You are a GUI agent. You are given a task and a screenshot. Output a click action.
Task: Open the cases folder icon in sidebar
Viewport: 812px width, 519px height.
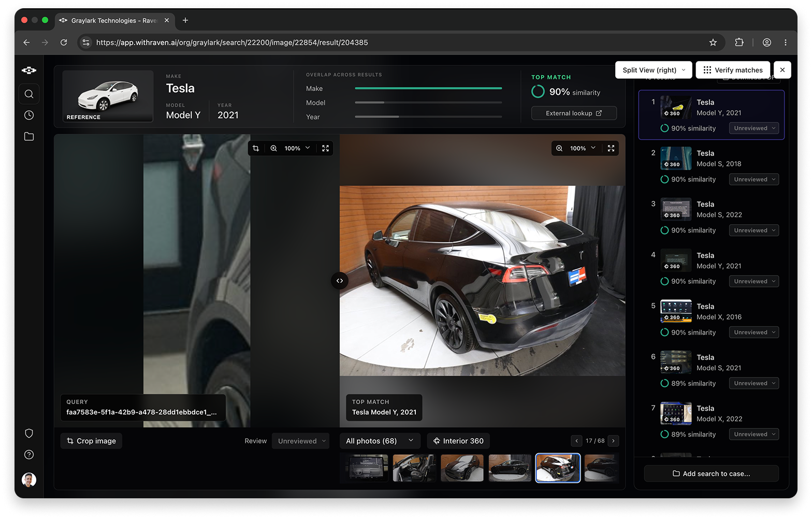[29, 136]
